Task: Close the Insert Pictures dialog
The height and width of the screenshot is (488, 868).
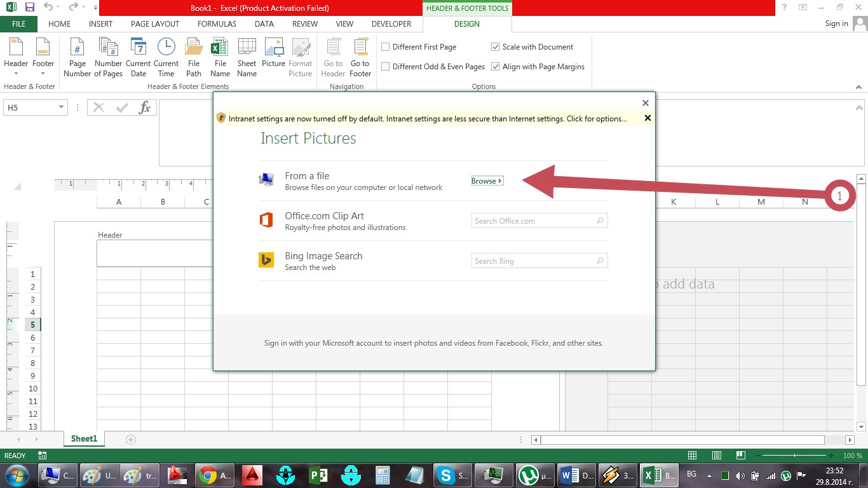Action: [x=645, y=103]
